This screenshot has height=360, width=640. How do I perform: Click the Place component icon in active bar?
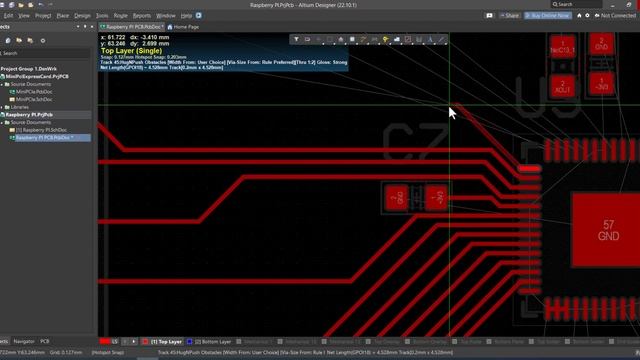[x=352, y=39]
